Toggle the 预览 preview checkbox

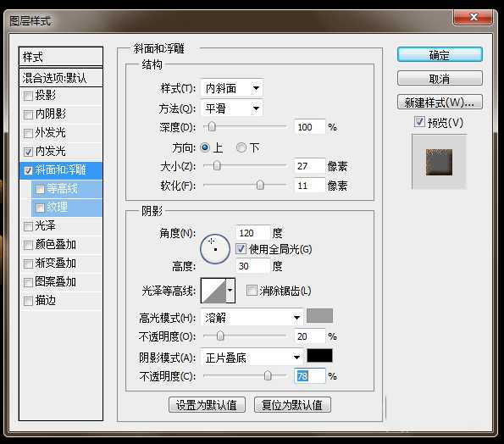pos(419,122)
